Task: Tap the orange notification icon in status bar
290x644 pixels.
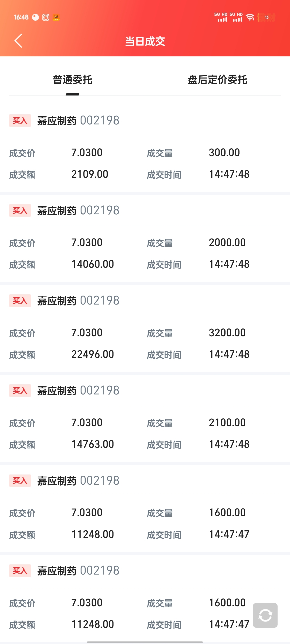Action: point(56,17)
